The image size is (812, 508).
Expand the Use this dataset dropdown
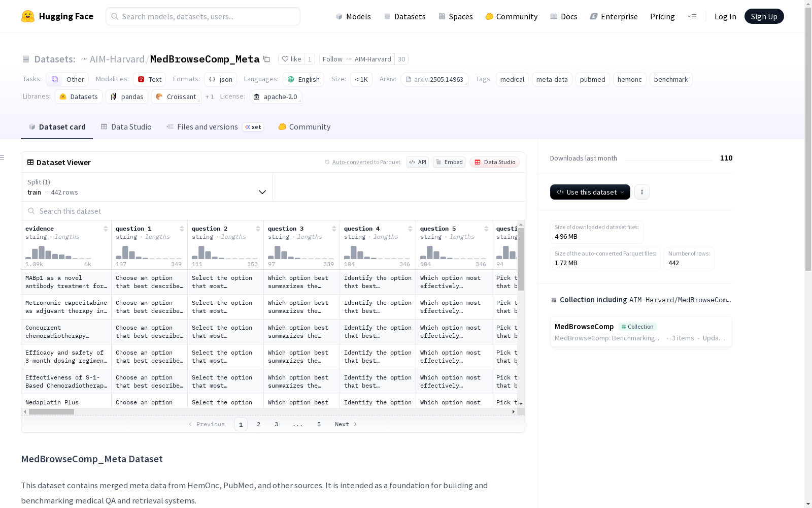[x=590, y=192]
